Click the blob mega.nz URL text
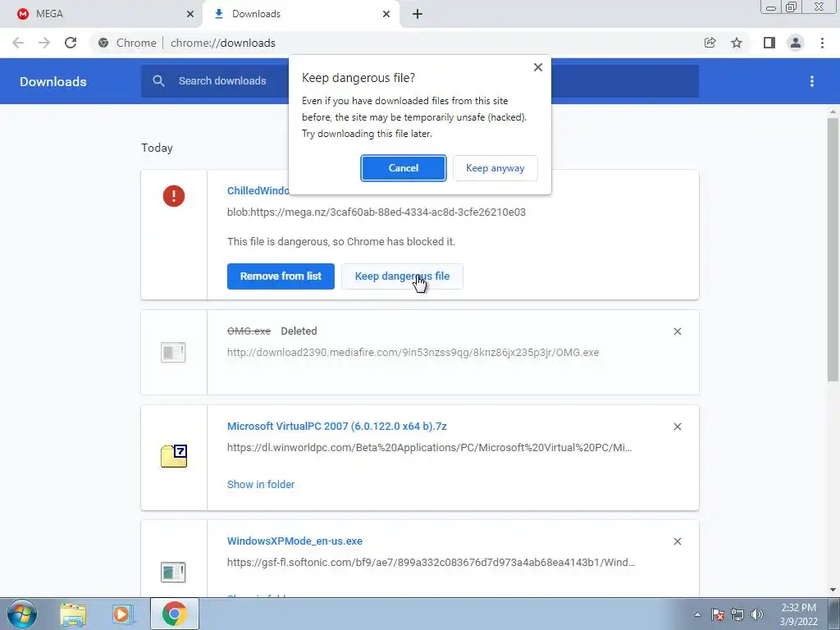 376,212
